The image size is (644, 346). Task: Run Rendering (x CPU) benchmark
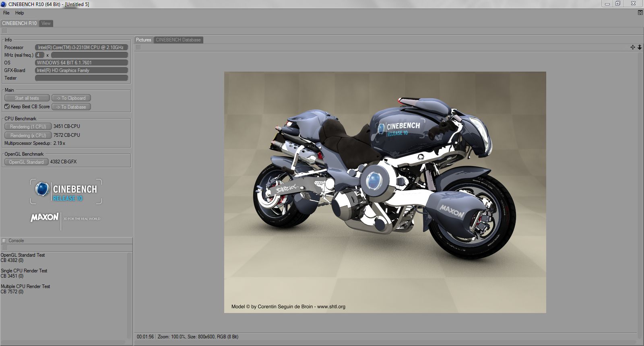(x=28, y=135)
